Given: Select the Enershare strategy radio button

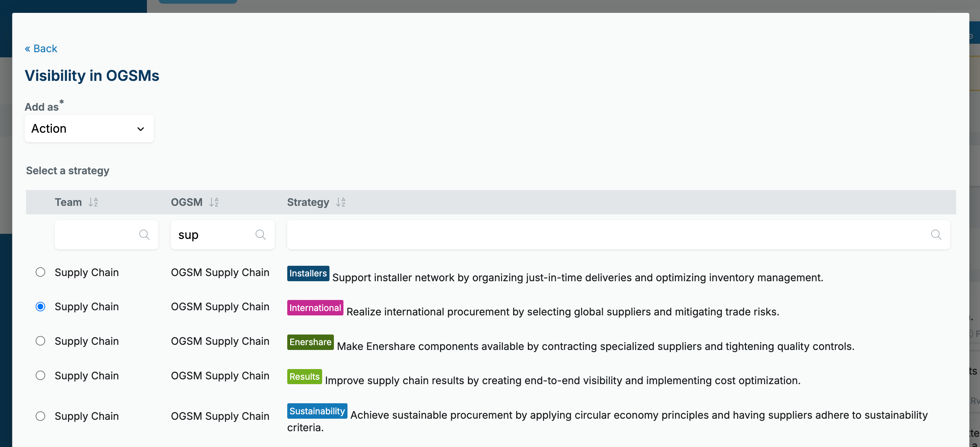Looking at the screenshot, I should coord(40,341).
